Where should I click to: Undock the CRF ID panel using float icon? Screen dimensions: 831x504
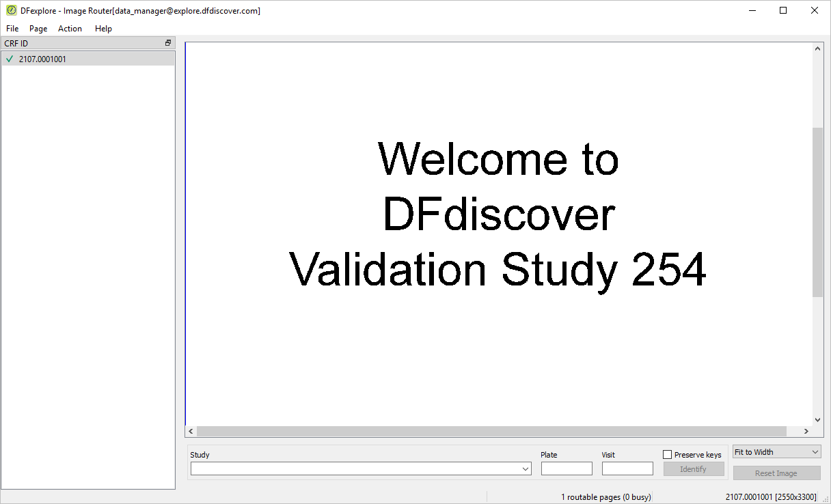[168, 43]
